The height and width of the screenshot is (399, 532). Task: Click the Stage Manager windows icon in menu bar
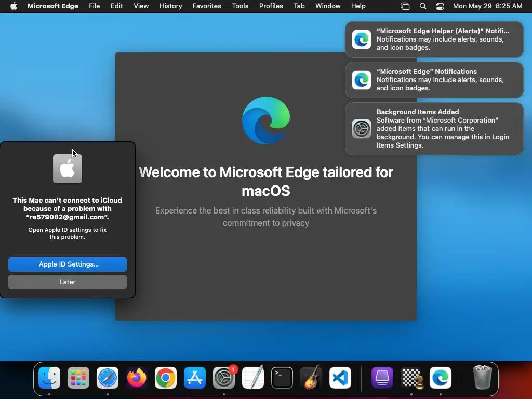click(405, 6)
